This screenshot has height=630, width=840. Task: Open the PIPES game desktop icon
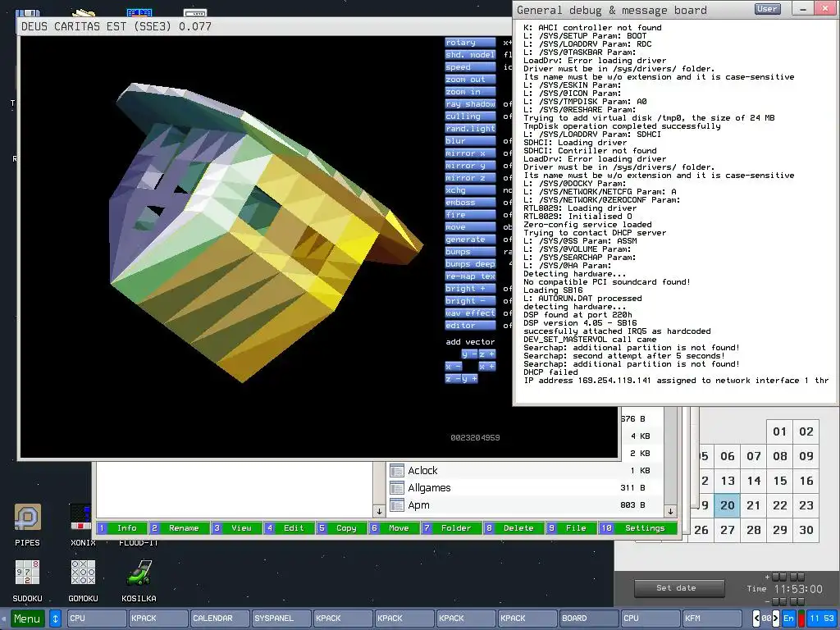(27, 518)
